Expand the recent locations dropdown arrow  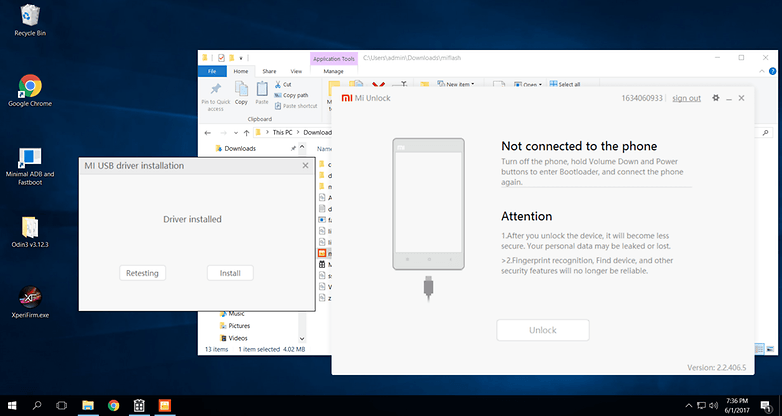[235, 133]
